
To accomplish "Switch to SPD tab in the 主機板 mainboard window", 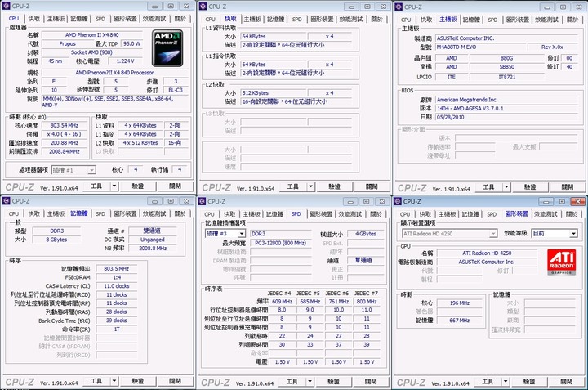I will [492, 20].
